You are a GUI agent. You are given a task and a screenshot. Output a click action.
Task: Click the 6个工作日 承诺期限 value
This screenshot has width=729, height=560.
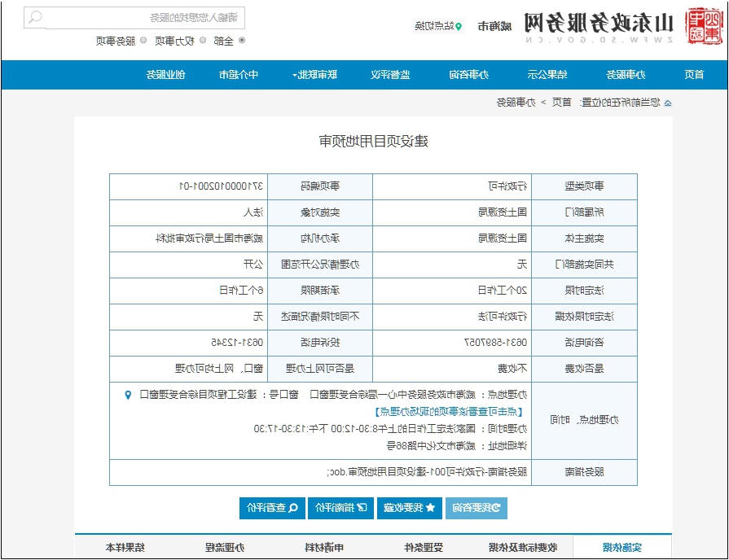[x=241, y=291]
